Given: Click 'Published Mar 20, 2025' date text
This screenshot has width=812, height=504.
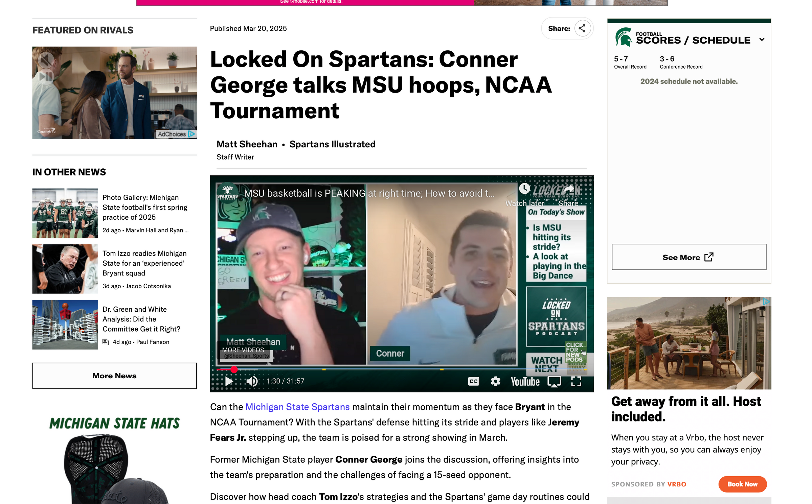Looking at the screenshot, I should coord(248,28).
